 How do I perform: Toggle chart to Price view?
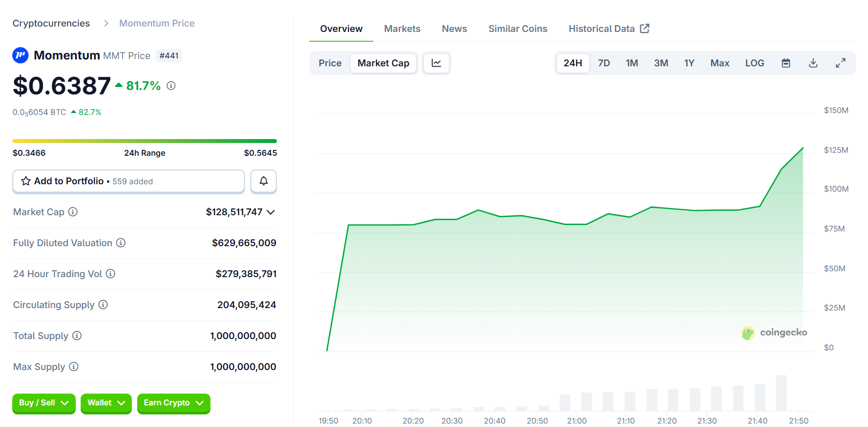(x=330, y=63)
